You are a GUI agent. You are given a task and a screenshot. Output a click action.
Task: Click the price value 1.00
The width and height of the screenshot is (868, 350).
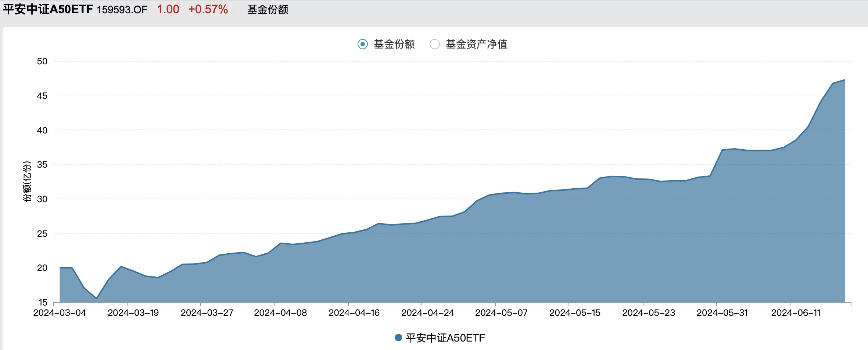point(168,9)
